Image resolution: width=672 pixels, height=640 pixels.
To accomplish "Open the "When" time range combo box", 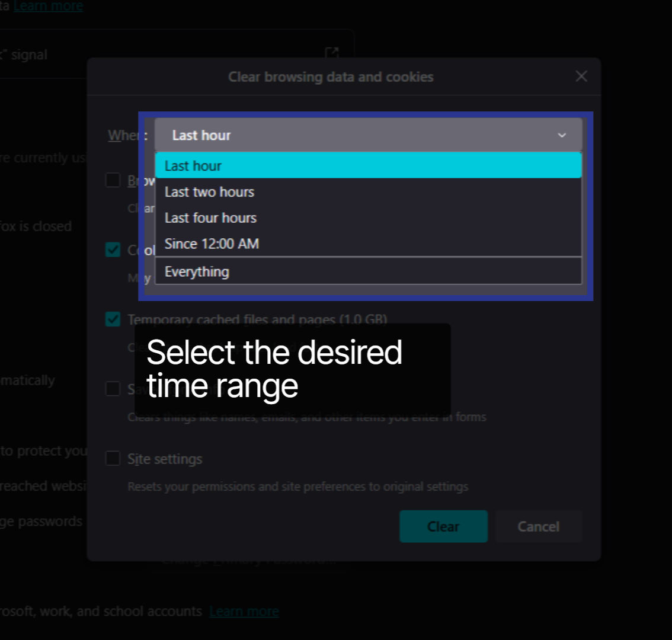I will 368,135.
